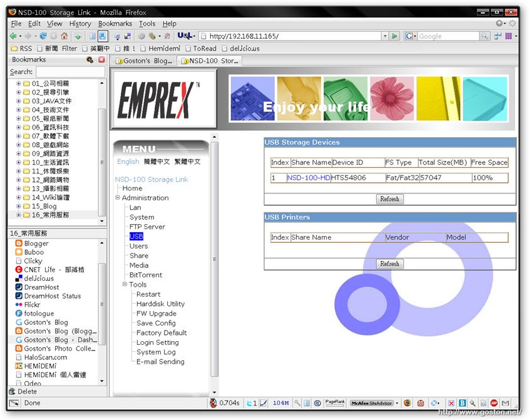Viewport: 529px width, 420px height.
Task: Expand the 01_公司相關 bookmark folder
Action: (x=19, y=83)
